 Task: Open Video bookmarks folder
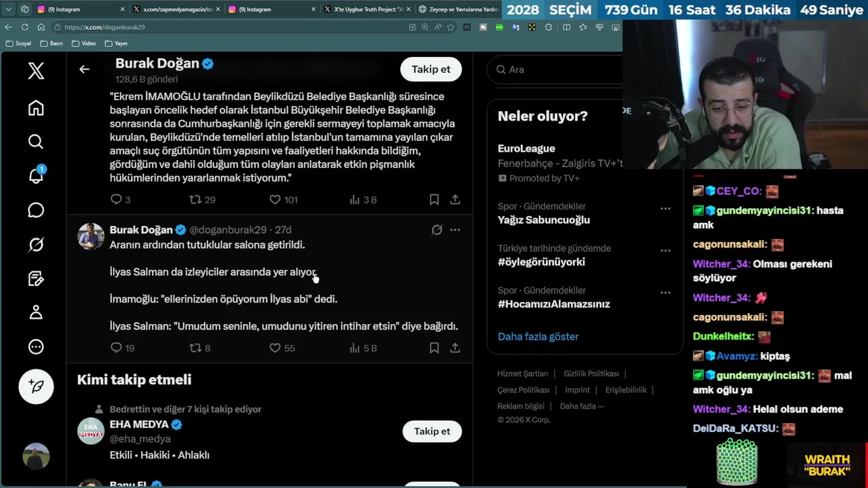[83, 43]
